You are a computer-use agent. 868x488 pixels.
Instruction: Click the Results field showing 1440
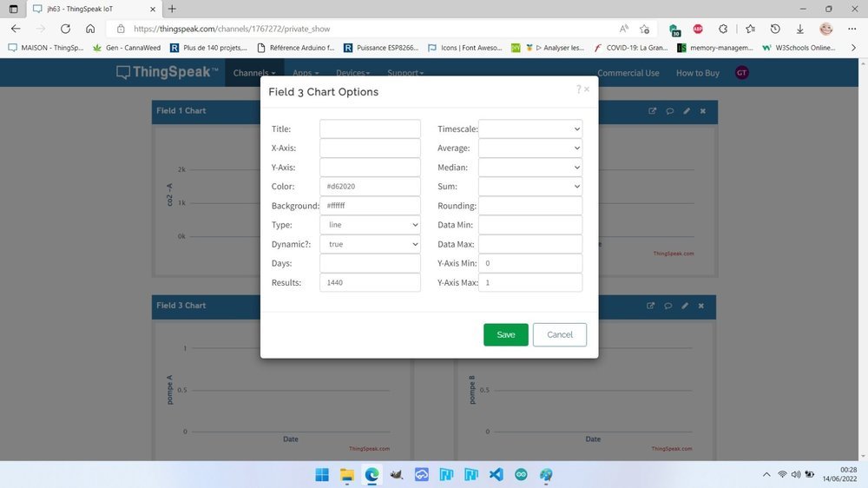pyautogui.click(x=370, y=282)
